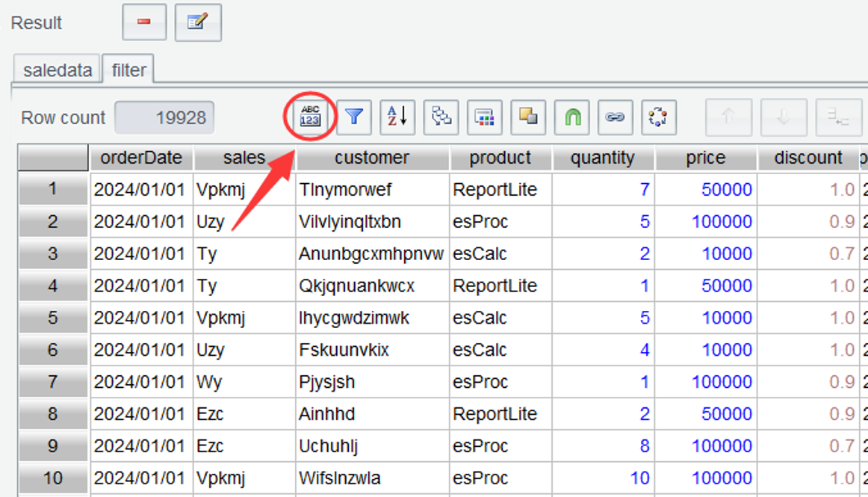Click the circled ABC 123 computed-column icon

coord(310,117)
